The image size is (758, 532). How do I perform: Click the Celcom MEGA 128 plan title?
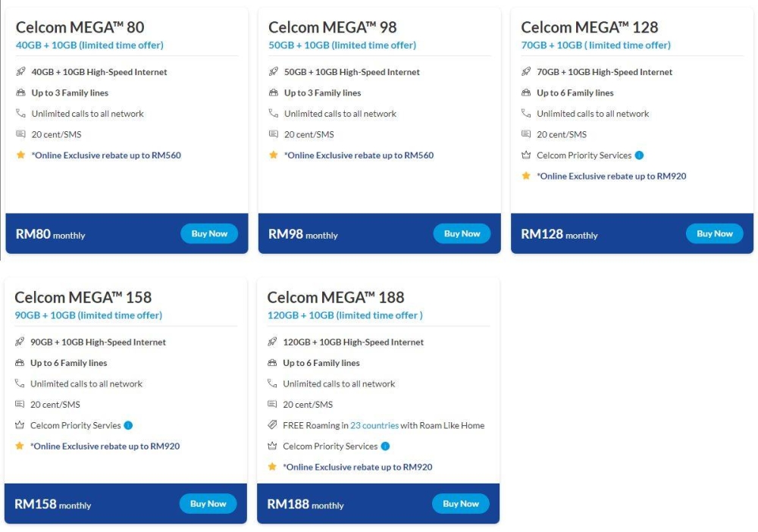pos(589,27)
